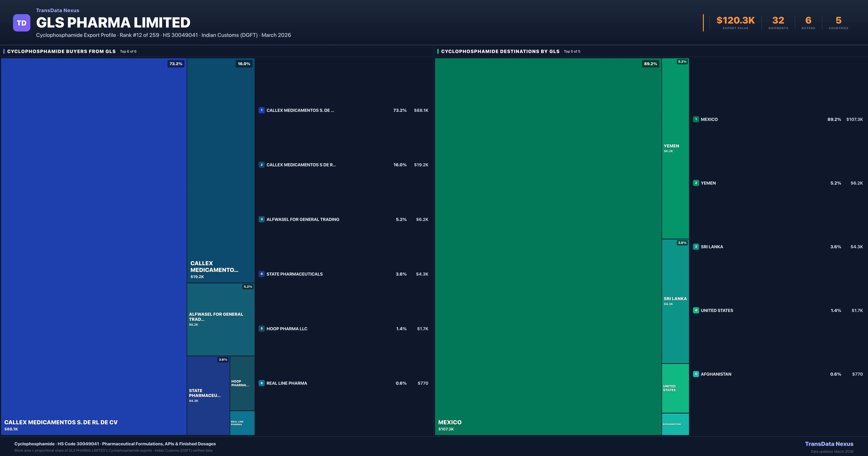Image resolution: width=868 pixels, height=456 pixels.
Task: Select the 73.2% badge on the largest buyer block
Action: pyautogui.click(x=176, y=63)
